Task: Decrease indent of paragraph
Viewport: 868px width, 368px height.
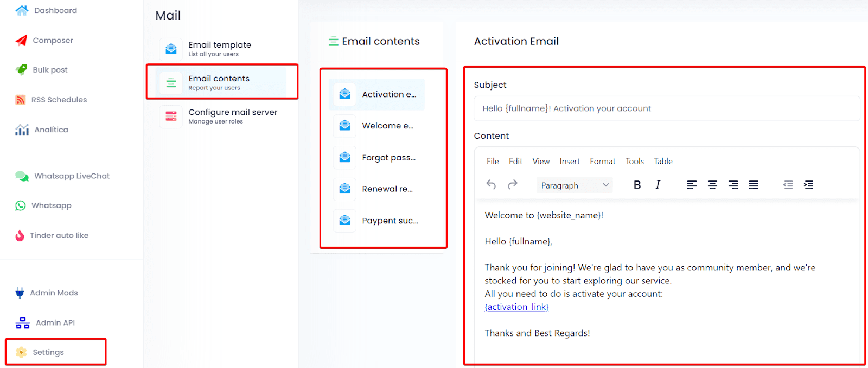Action: (x=788, y=185)
